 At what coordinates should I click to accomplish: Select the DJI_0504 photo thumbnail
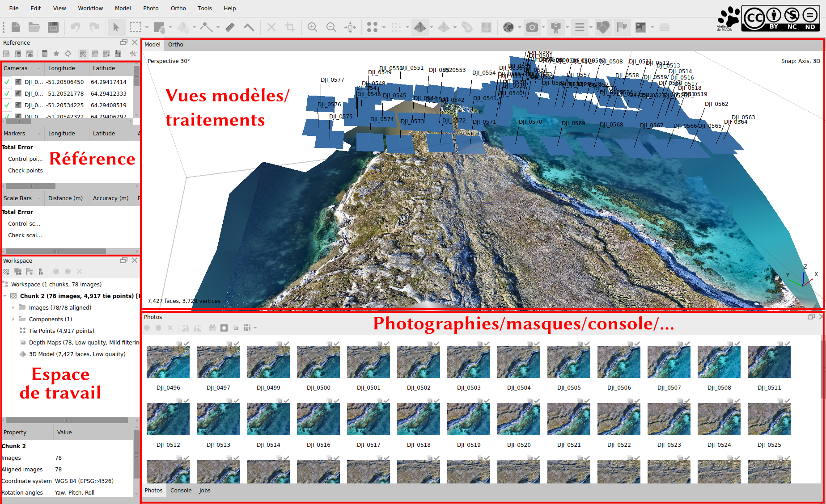click(518, 362)
